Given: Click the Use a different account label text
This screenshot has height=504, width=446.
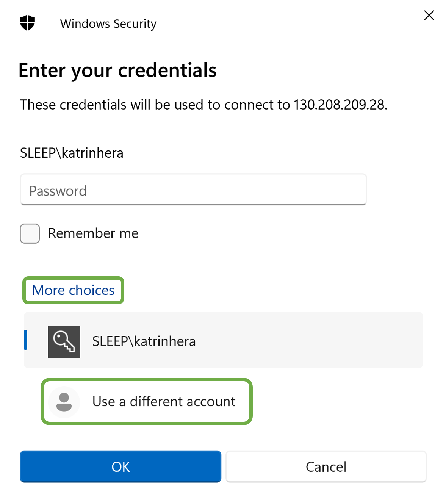Looking at the screenshot, I should click(164, 402).
